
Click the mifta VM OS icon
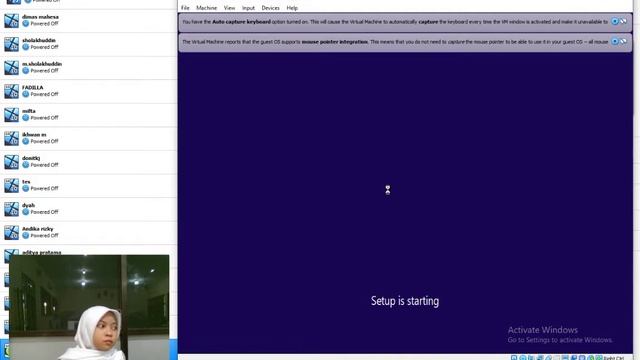[x=11, y=115]
